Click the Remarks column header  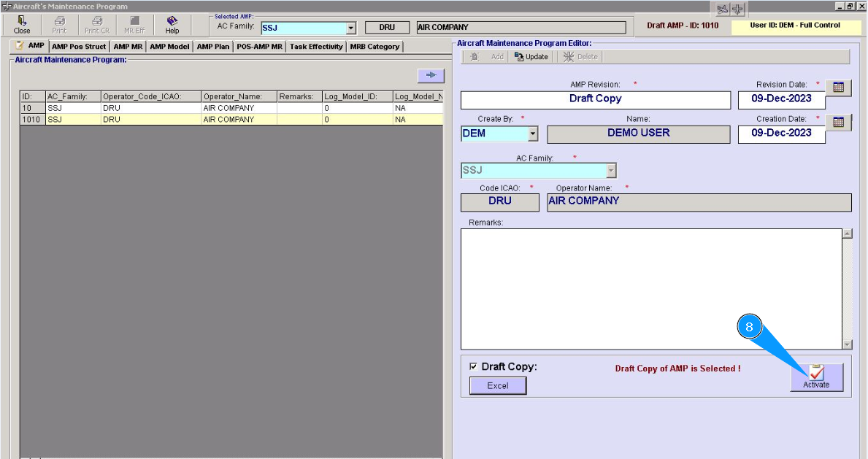click(299, 96)
